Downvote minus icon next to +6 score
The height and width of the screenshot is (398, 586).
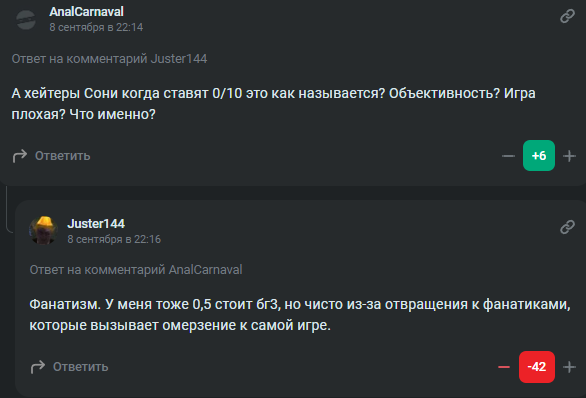tap(508, 156)
